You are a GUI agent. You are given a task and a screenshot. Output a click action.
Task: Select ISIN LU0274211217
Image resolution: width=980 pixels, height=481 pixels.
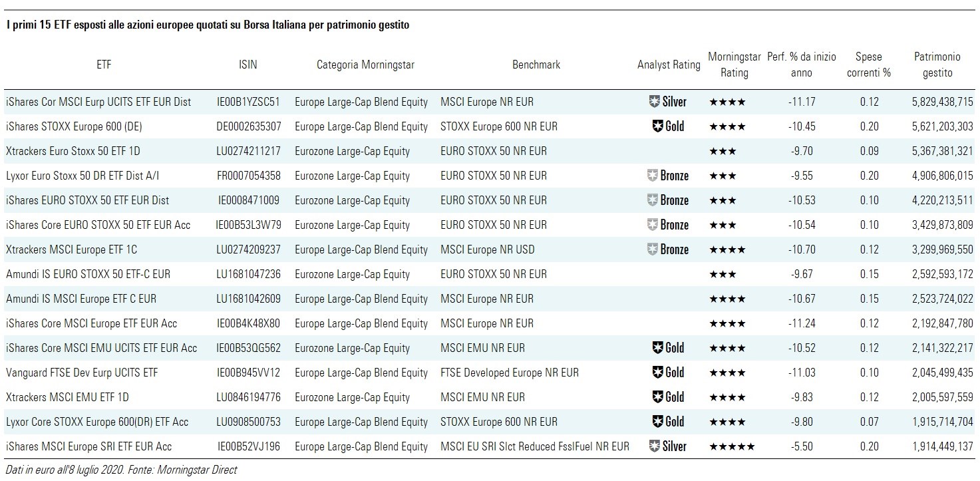249,151
